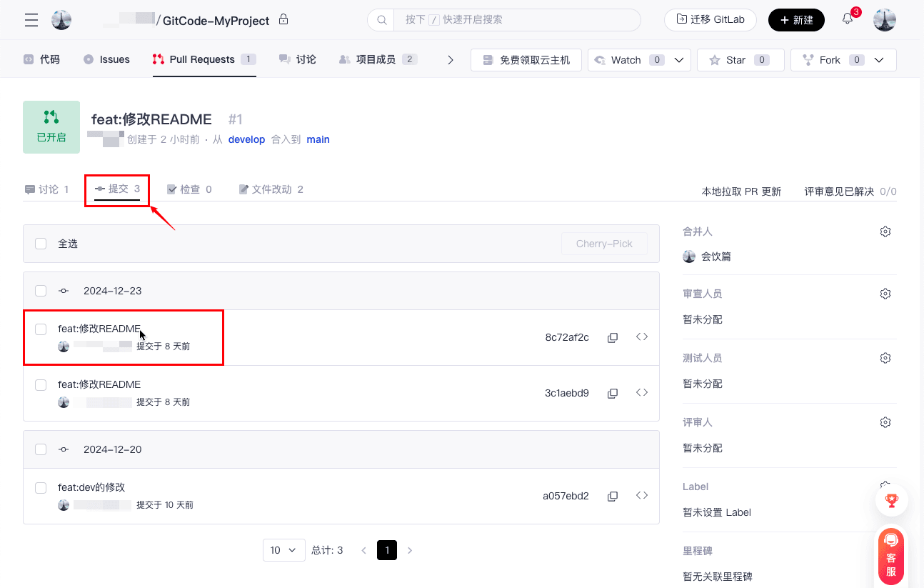Expand the Fork dropdown arrow
This screenshot has height=588, width=924.
pyautogui.click(x=879, y=60)
